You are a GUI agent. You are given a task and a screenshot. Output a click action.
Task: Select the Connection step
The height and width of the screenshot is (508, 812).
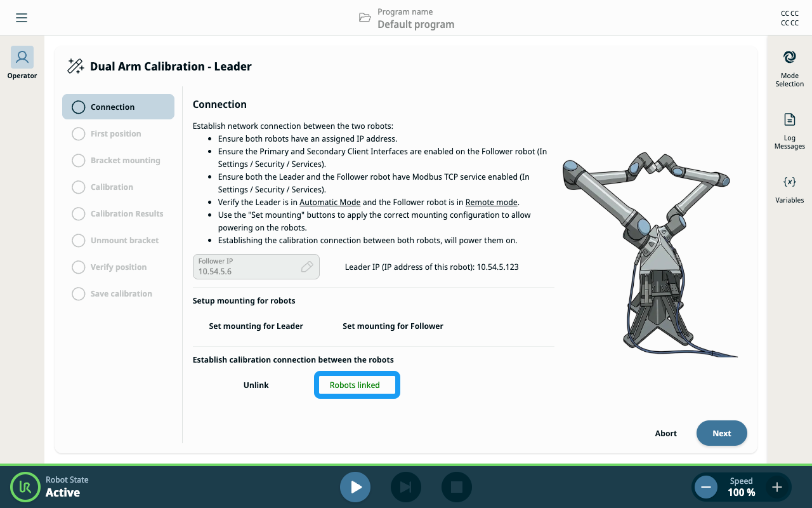pyautogui.click(x=118, y=107)
